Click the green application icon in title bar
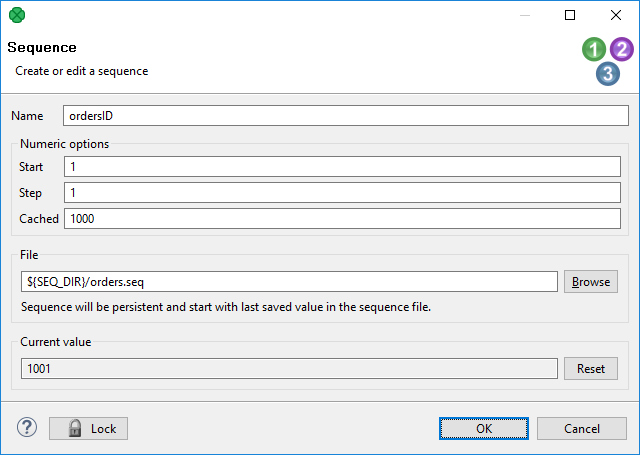The width and height of the screenshot is (640, 455). pyautogui.click(x=17, y=15)
